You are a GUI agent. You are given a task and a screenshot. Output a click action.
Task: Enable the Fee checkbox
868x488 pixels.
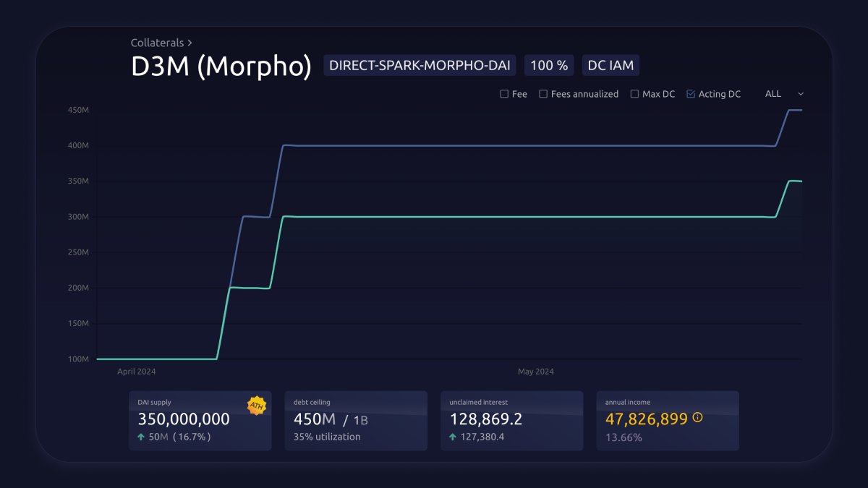[504, 94]
